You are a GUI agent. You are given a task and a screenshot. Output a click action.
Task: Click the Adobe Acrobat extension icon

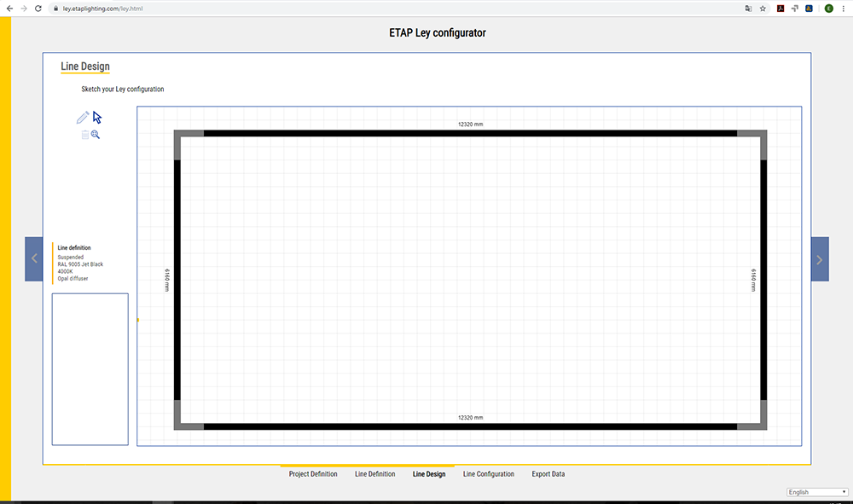pyautogui.click(x=780, y=9)
